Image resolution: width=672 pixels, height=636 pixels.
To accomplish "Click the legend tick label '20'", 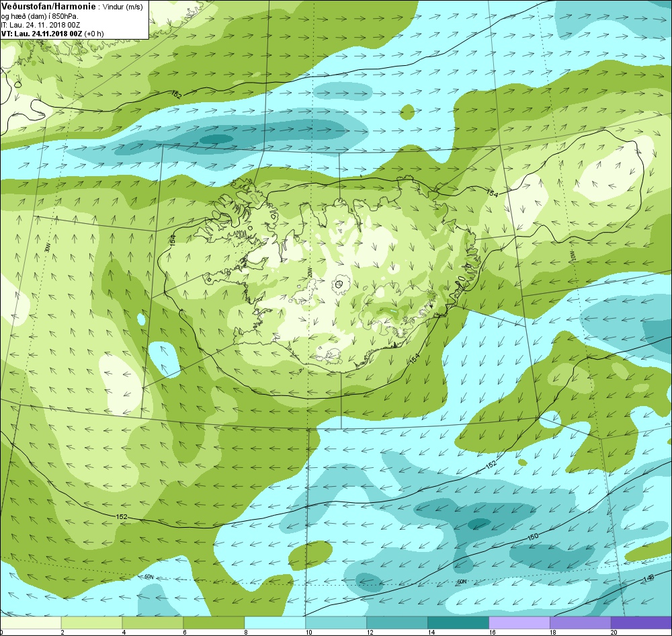I will 614,632.
